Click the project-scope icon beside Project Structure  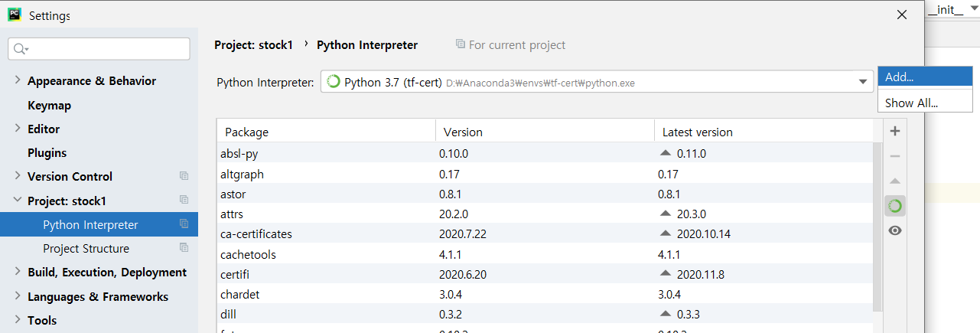point(184,248)
